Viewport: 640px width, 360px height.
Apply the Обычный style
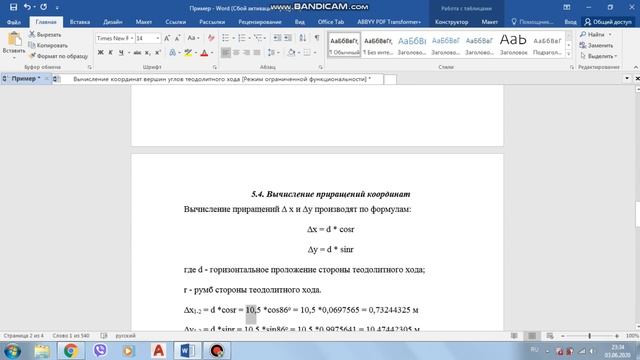pos(344,45)
